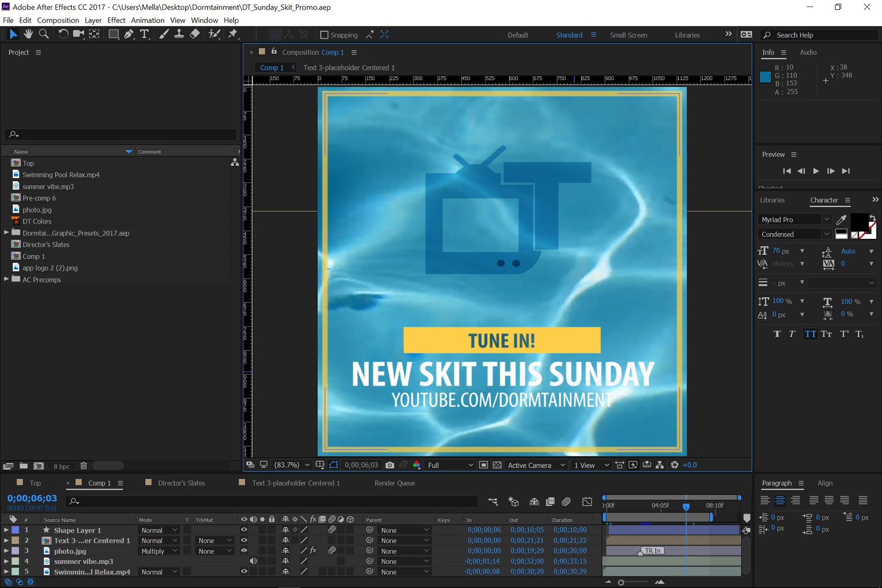Play the composition preview
The height and width of the screenshot is (588, 882).
point(816,171)
